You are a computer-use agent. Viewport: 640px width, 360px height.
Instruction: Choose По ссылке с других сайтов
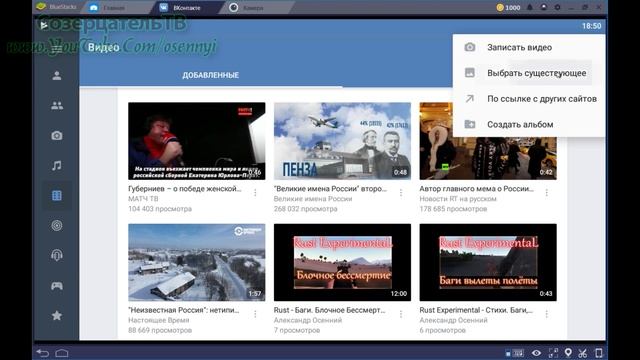(x=529, y=99)
